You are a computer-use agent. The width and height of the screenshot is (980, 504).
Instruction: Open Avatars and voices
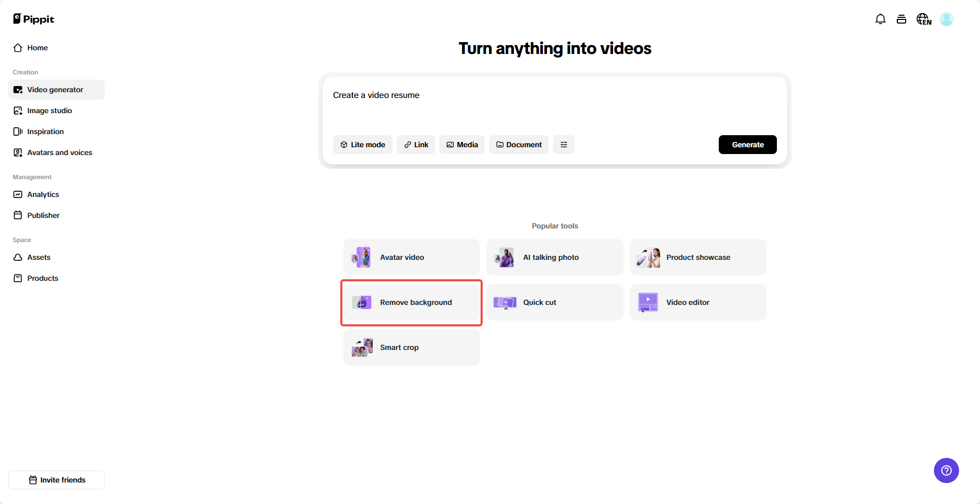(x=57, y=152)
